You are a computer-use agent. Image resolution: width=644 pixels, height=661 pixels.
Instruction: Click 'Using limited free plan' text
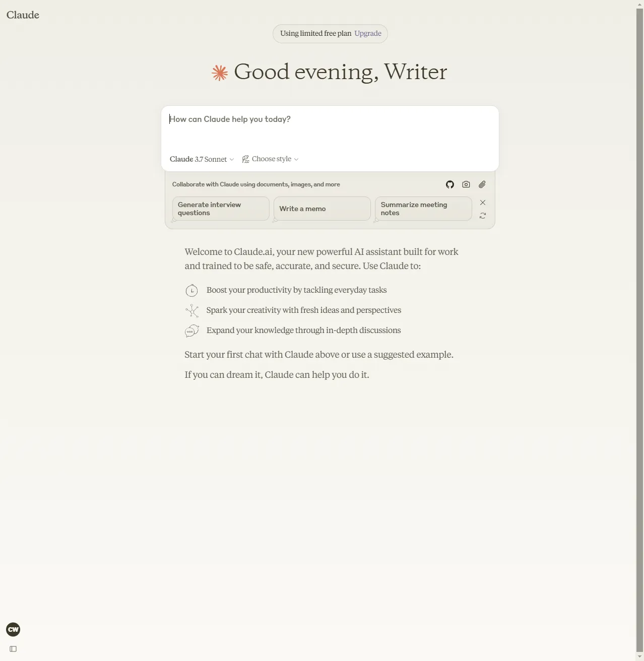(x=315, y=33)
